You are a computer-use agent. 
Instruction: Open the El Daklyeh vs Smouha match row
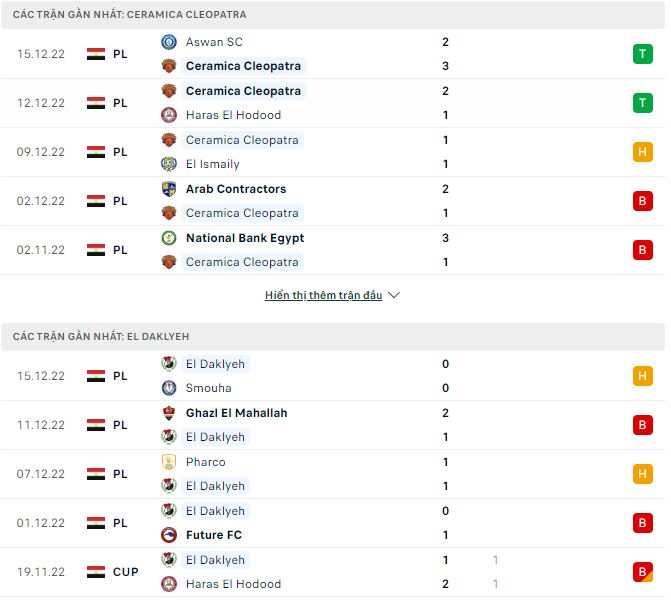click(x=333, y=376)
